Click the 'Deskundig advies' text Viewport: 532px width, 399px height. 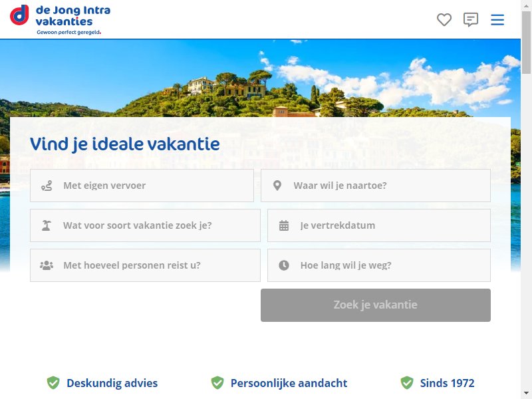coord(112,383)
